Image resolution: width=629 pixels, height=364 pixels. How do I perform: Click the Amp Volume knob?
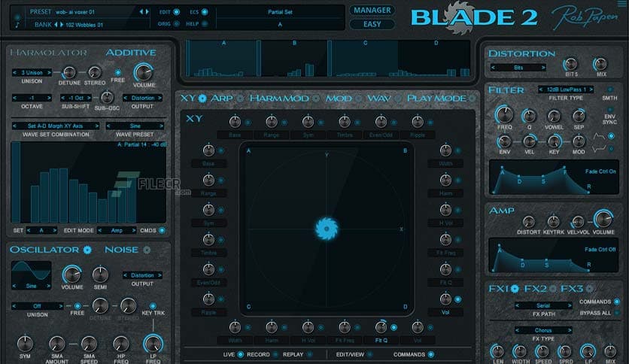click(603, 220)
